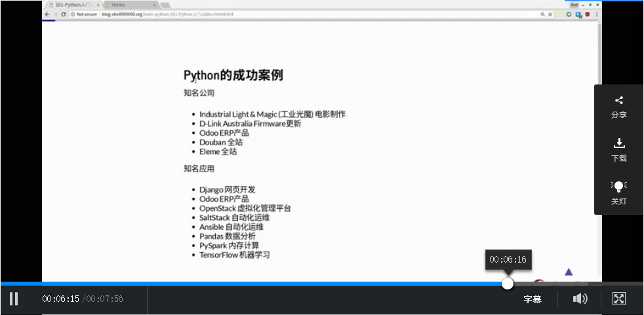Click the Eleme 全站 list item
This screenshot has height=315, width=644.
point(218,152)
